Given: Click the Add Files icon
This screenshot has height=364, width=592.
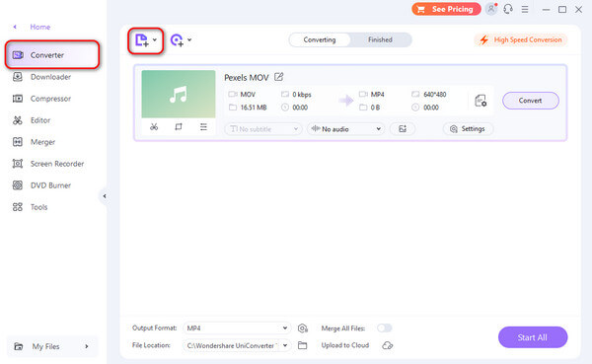Looking at the screenshot, I should [142, 39].
